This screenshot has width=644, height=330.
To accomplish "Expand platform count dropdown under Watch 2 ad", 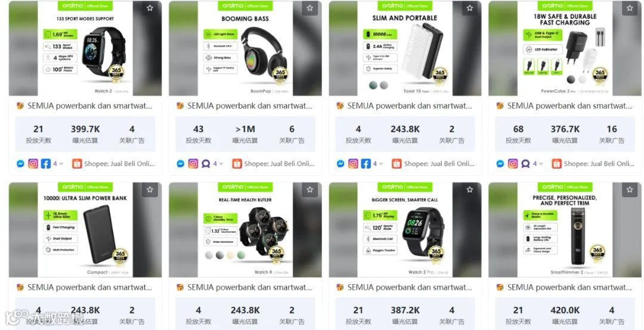I will 58,164.
